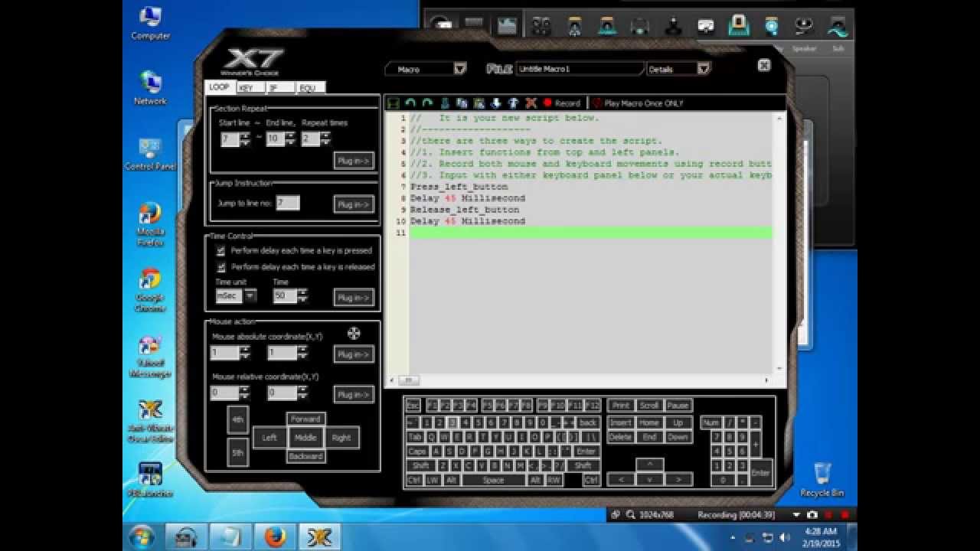Click the Esc key on virtual keyboard
The height and width of the screenshot is (551, 980).
point(413,406)
